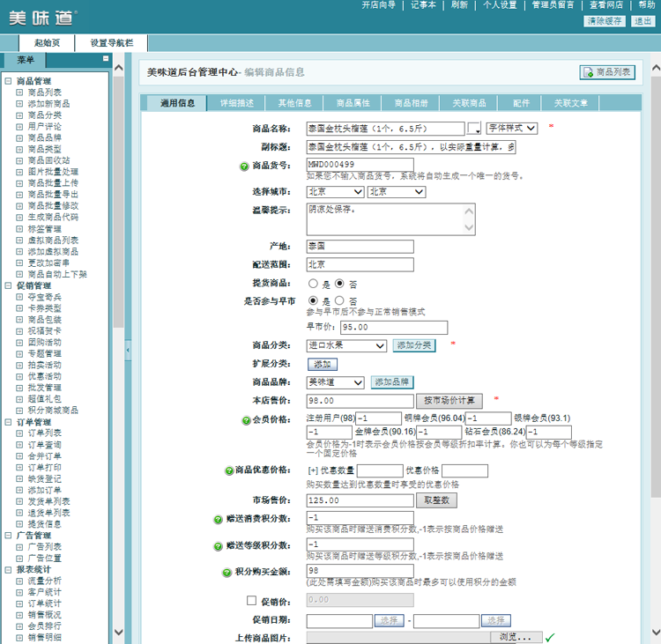Open the 商品分类 dropdown showing 进口水果

[x=346, y=346]
